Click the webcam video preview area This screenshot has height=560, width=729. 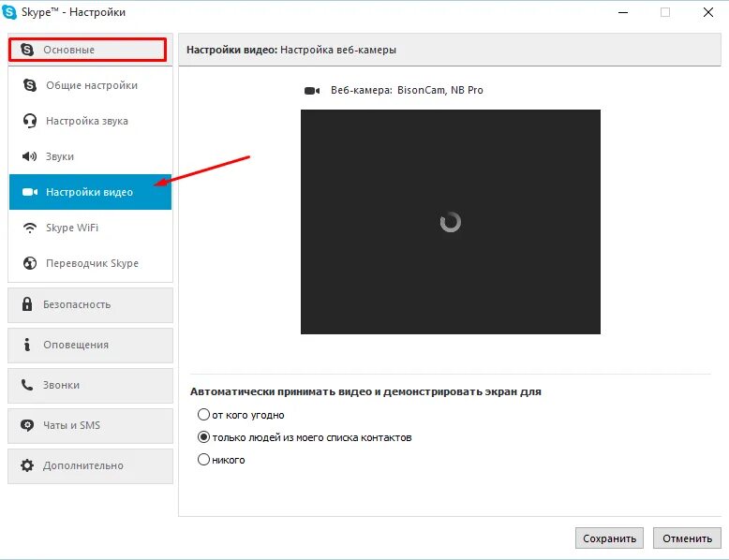tap(451, 222)
